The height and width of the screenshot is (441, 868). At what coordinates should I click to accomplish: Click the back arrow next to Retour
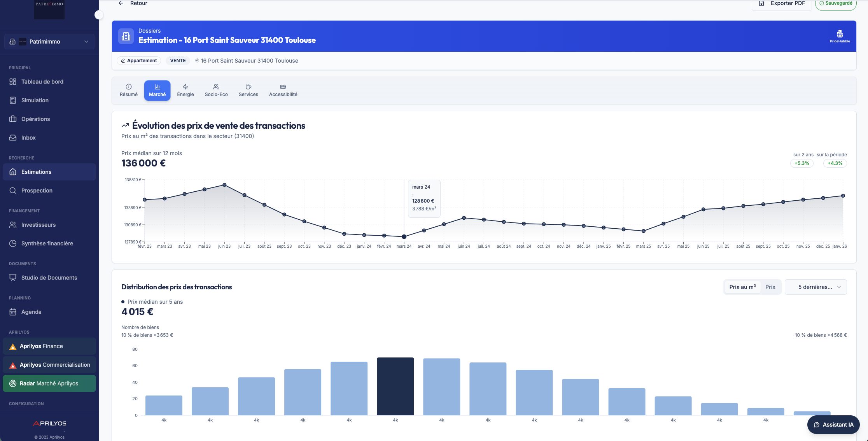[x=121, y=3]
